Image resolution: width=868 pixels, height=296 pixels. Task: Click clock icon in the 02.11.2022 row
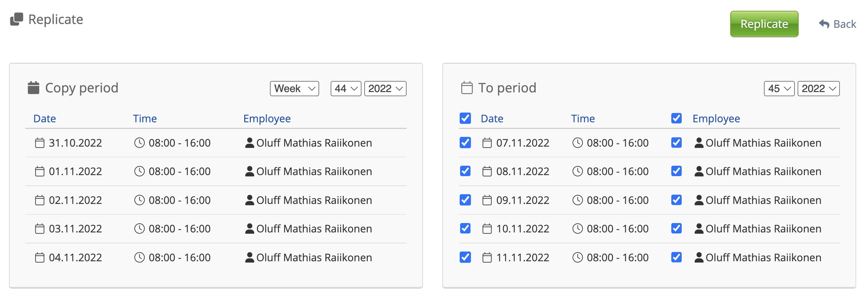click(139, 200)
